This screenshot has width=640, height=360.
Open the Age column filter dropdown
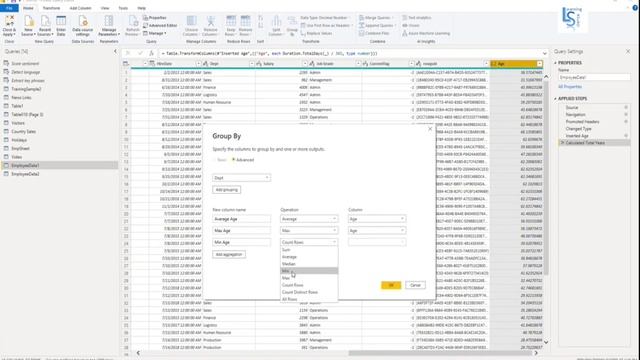(x=540, y=64)
